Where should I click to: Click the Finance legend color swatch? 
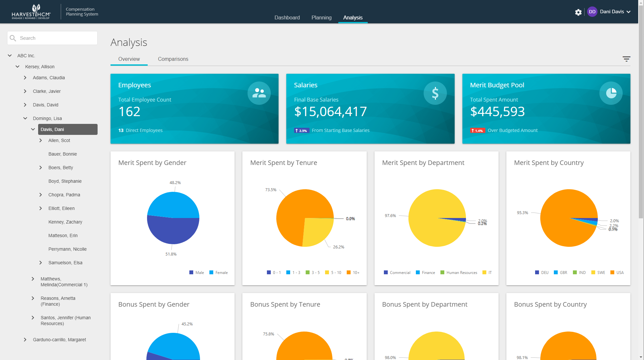418,273
